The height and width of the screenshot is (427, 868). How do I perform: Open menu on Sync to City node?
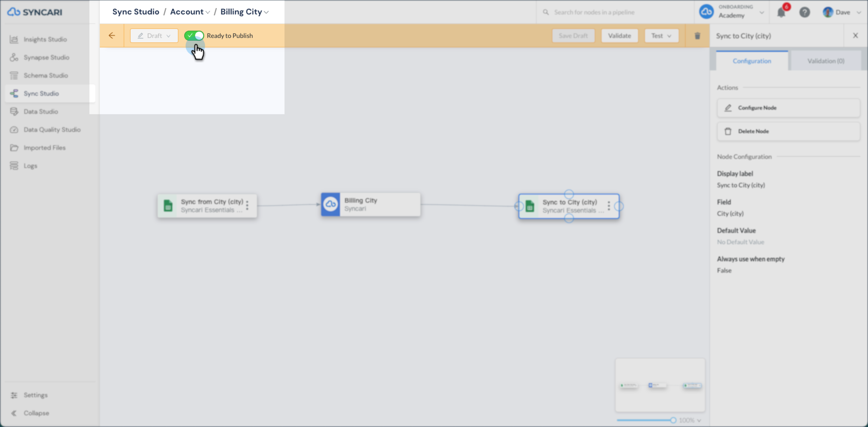609,206
